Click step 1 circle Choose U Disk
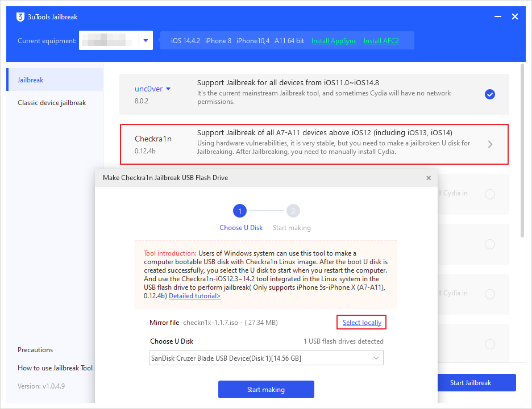Screen dimensions: 532x409 pos(239,211)
